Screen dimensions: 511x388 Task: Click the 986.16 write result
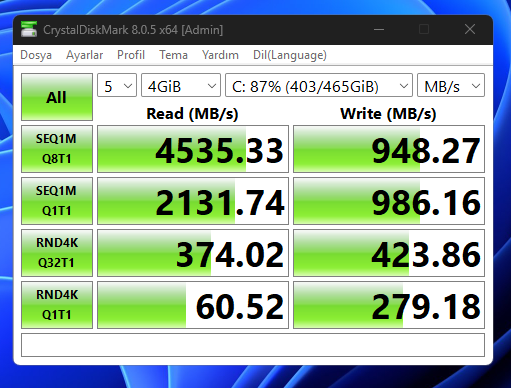[389, 201]
